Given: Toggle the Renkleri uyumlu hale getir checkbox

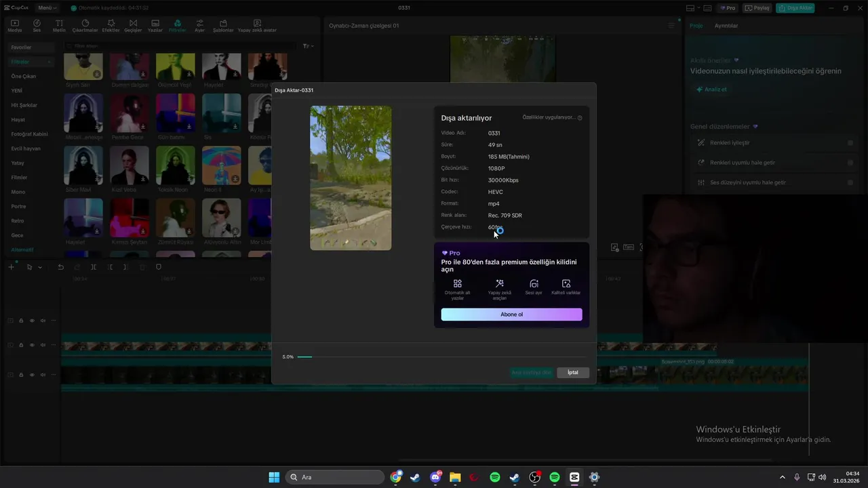Looking at the screenshot, I should pyautogui.click(x=850, y=163).
